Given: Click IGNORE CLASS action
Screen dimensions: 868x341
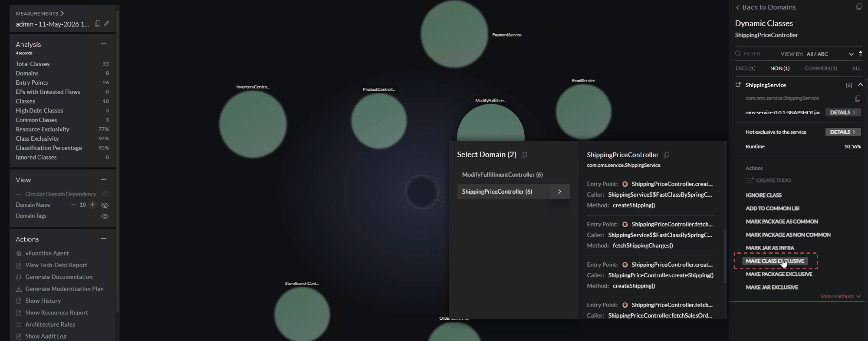Looking at the screenshot, I should [x=763, y=195].
